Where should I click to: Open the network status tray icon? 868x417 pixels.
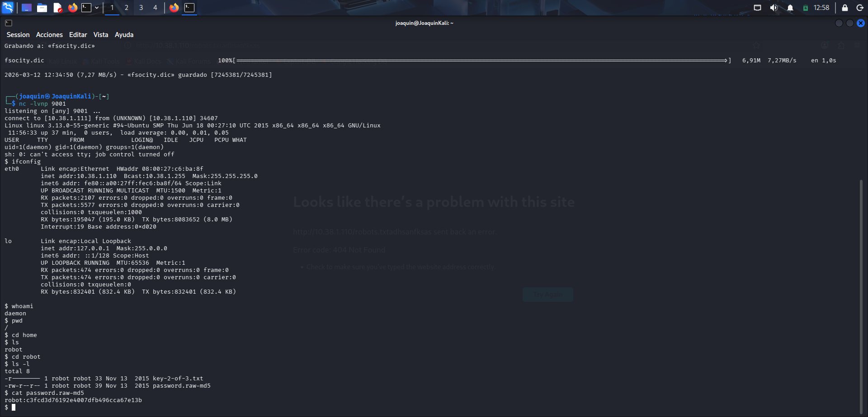pos(757,7)
